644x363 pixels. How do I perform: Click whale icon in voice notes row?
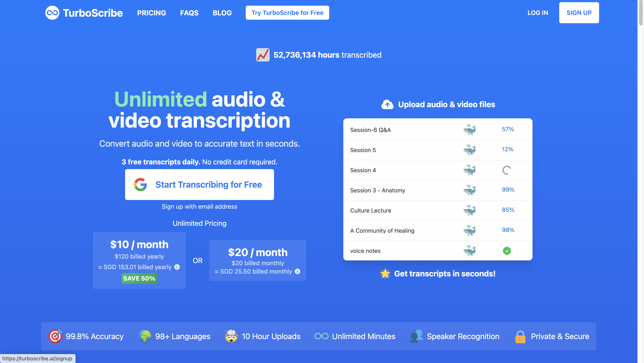coord(469,251)
